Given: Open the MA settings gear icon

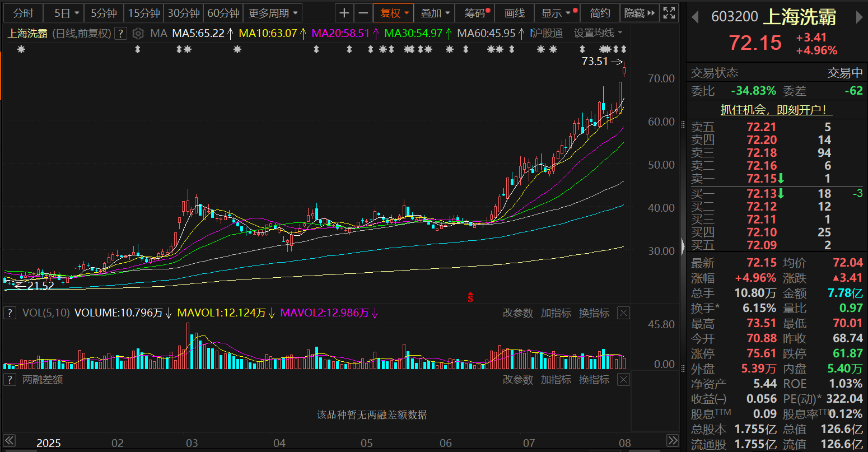Looking at the screenshot, I should click(138, 34).
